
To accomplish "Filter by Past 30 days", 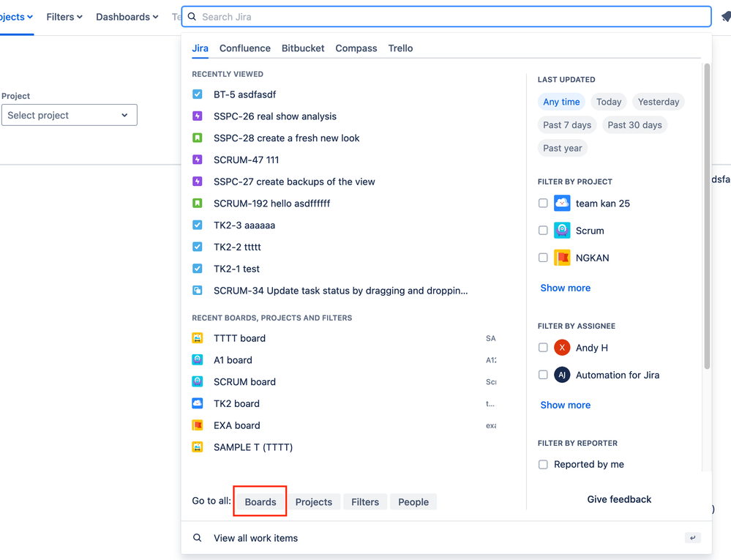I will click(634, 125).
